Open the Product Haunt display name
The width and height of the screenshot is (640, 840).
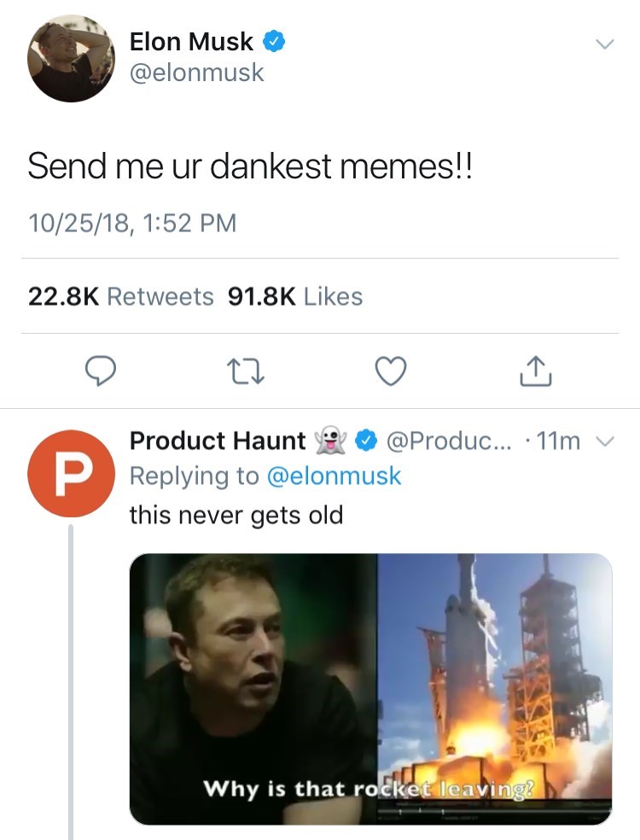217,441
